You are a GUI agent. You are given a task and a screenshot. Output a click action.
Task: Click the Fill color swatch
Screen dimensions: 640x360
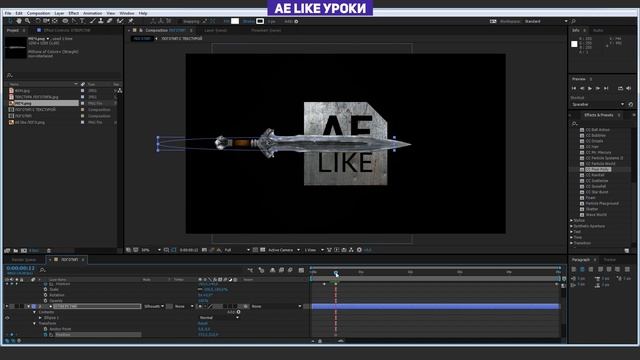[x=235, y=21]
